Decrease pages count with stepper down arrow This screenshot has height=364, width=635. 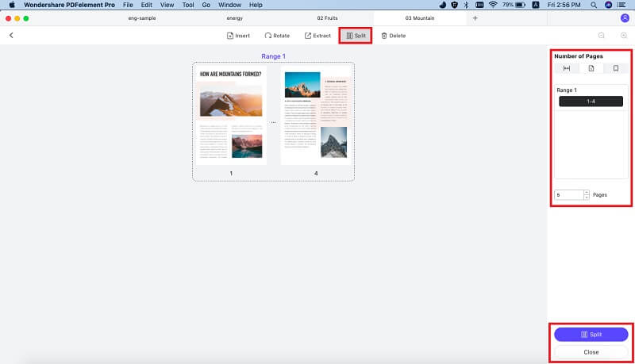click(x=586, y=197)
